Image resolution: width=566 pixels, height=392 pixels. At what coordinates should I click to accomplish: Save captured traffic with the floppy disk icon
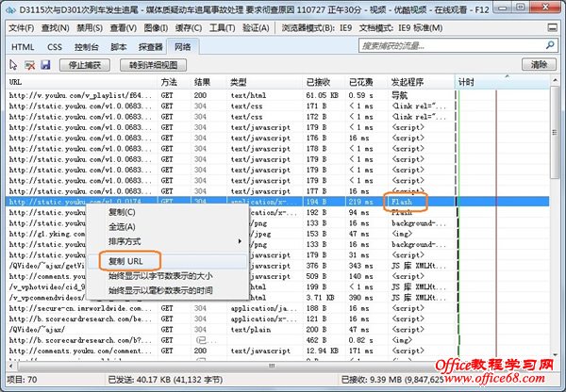tap(45, 65)
